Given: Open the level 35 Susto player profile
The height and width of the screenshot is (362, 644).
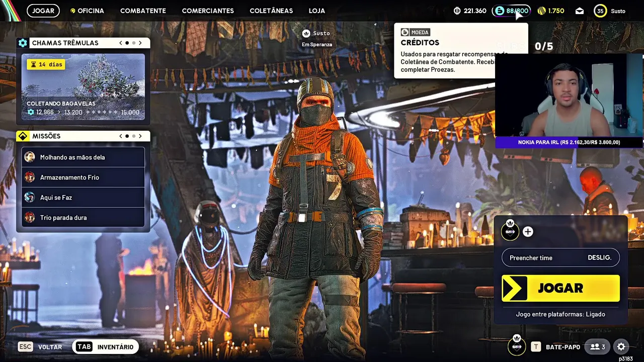Looking at the screenshot, I should coord(610,11).
